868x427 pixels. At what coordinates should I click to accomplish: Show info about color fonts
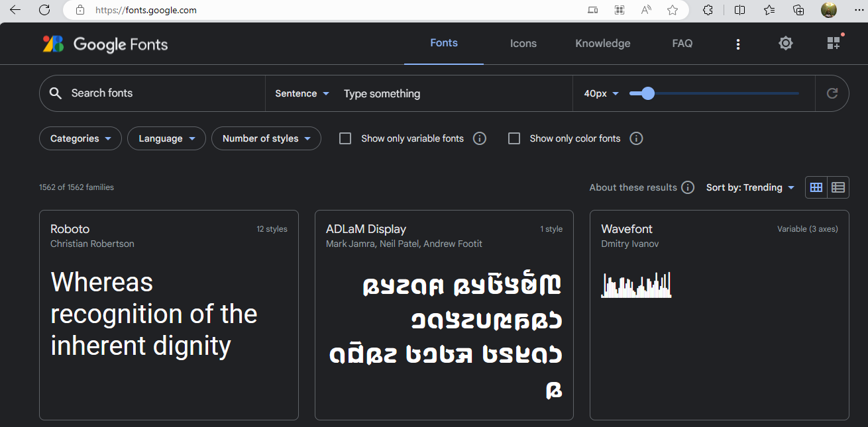tap(636, 138)
